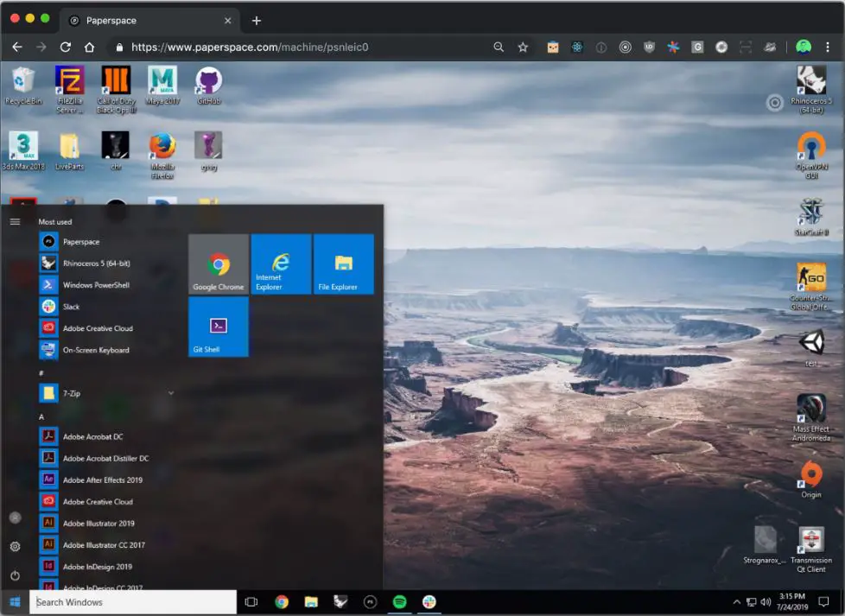Click the Slack icon in the taskbar

[x=429, y=602]
